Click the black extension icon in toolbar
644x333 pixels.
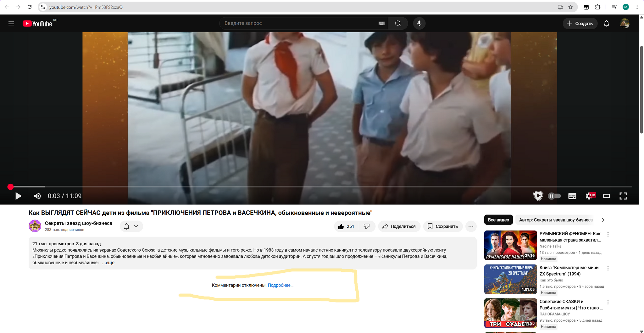[x=586, y=7]
